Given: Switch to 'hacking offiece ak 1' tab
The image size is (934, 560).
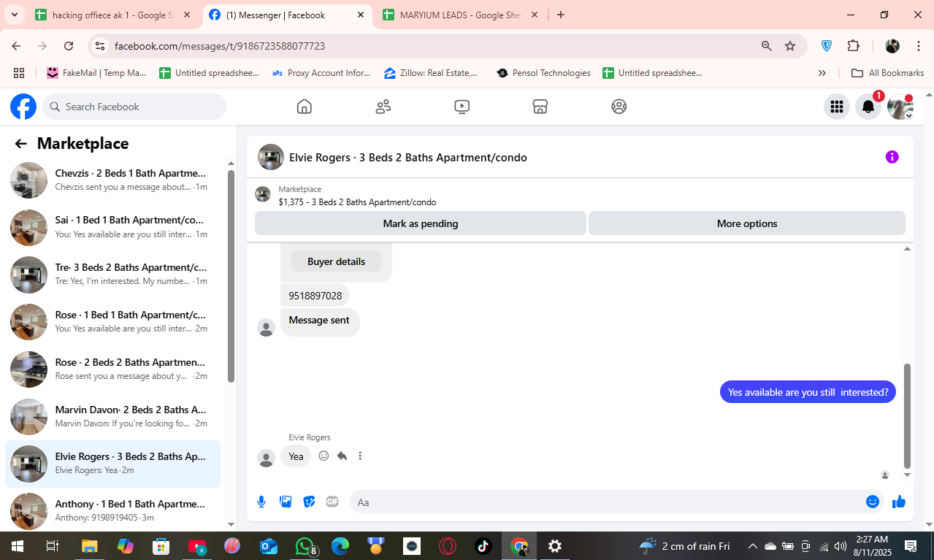Looking at the screenshot, I should (x=113, y=15).
